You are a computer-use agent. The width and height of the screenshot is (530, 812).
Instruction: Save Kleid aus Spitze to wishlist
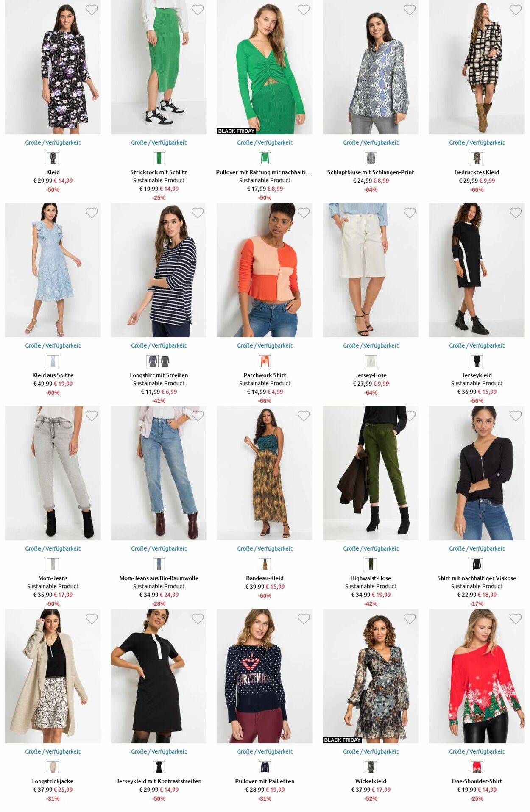(x=92, y=213)
